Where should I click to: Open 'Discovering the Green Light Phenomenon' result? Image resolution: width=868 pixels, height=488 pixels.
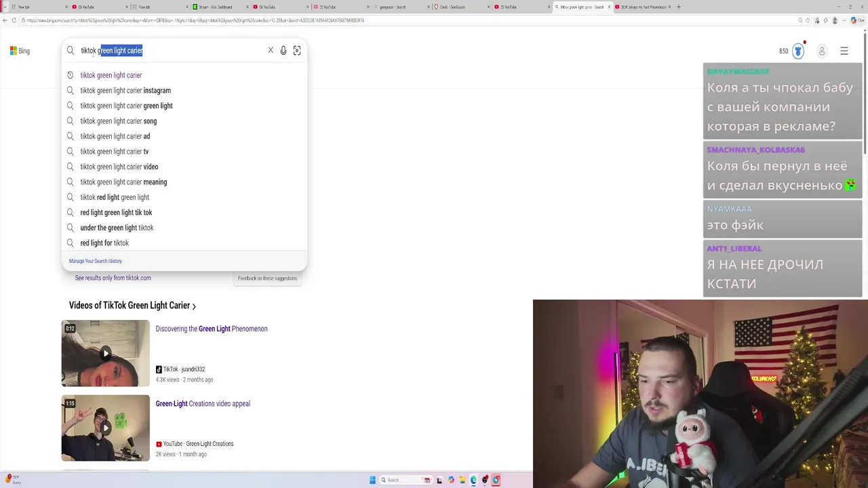212,329
